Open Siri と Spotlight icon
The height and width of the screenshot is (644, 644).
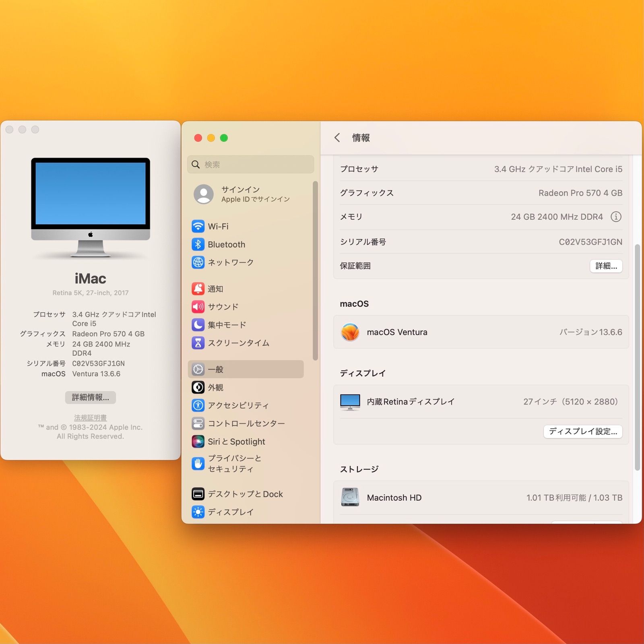[198, 442]
